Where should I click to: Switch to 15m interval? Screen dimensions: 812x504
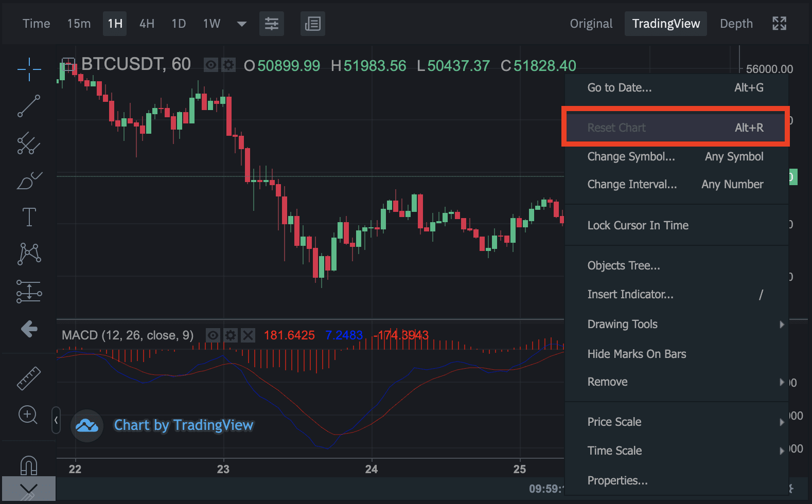(79, 24)
